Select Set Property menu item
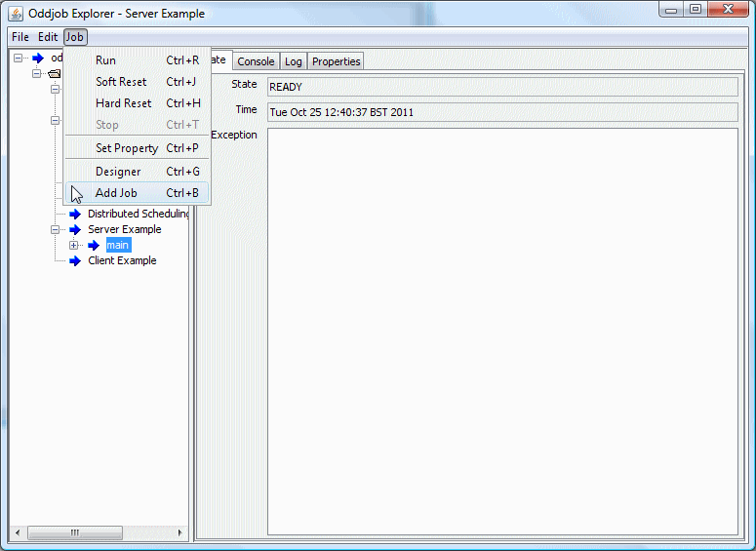Image resolution: width=756 pixels, height=551 pixels. point(127,148)
